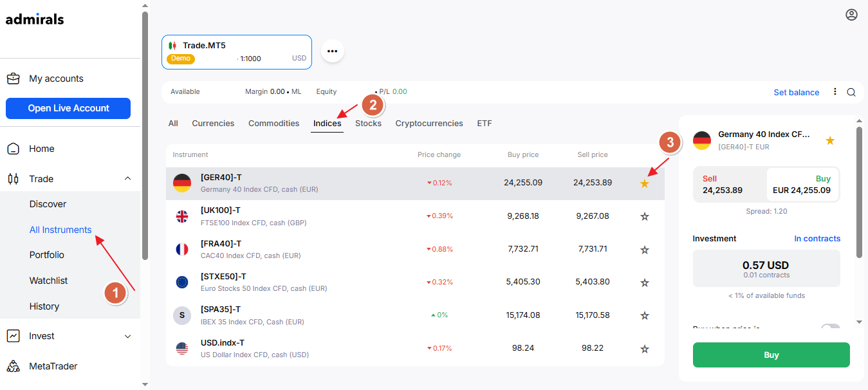Click the US flag in the USD.indx row

182,348
